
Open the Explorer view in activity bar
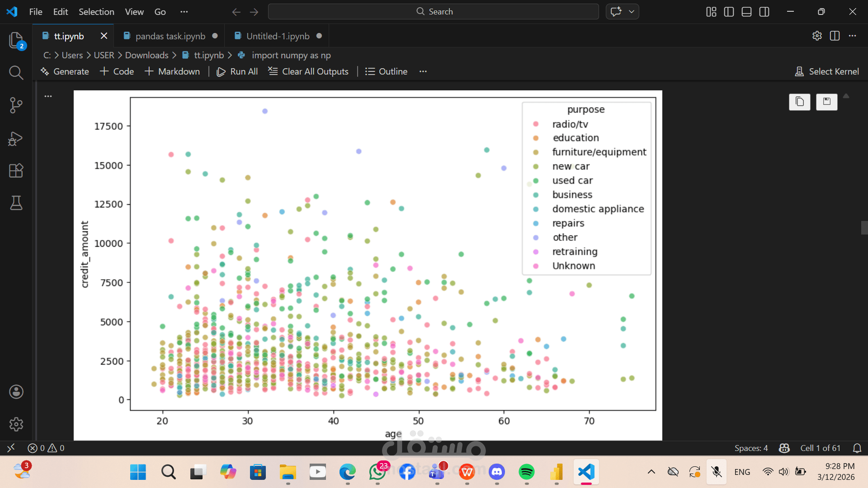pos(16,40)
